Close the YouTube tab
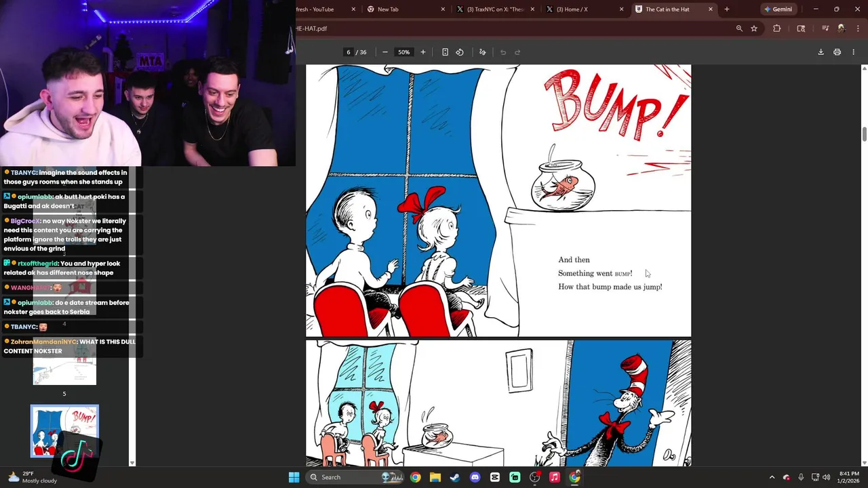 coord(353,9)
